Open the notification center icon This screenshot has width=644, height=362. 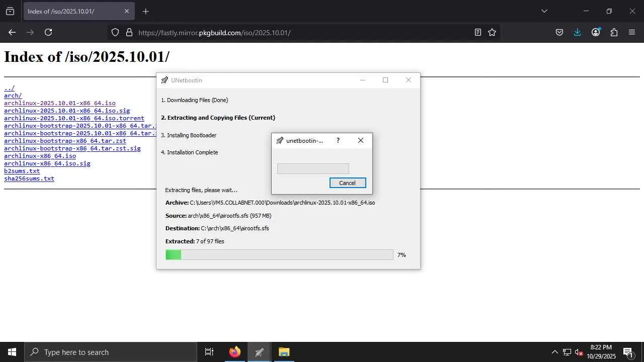tap(628, 352)
